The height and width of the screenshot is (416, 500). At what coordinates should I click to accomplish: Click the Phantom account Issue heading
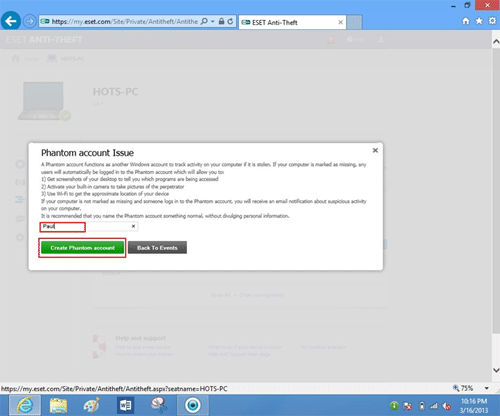87,153
